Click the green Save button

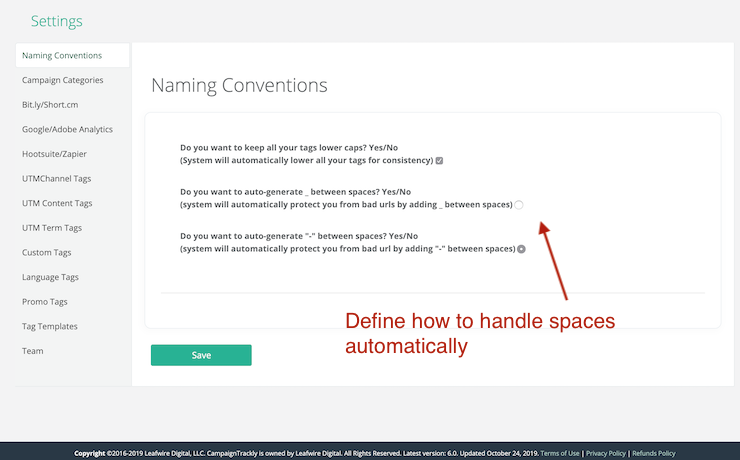point(201,355)
